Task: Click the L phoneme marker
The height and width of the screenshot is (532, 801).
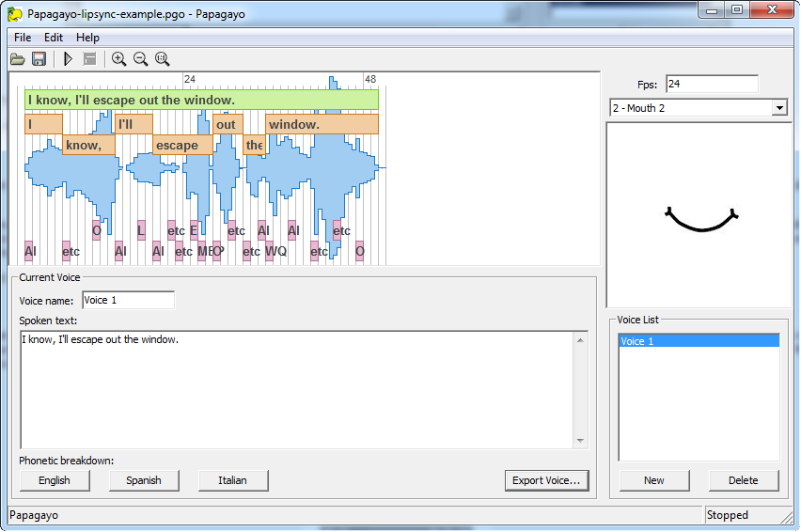Action: pyautogui.click(x=141, y=230)
